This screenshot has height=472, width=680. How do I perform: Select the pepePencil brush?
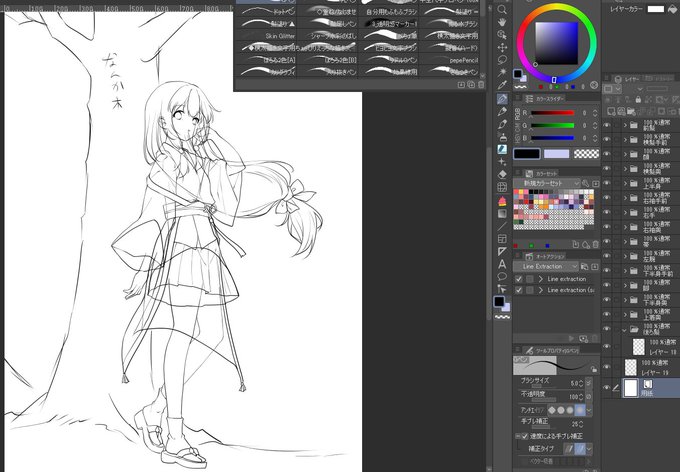(450, 60)
